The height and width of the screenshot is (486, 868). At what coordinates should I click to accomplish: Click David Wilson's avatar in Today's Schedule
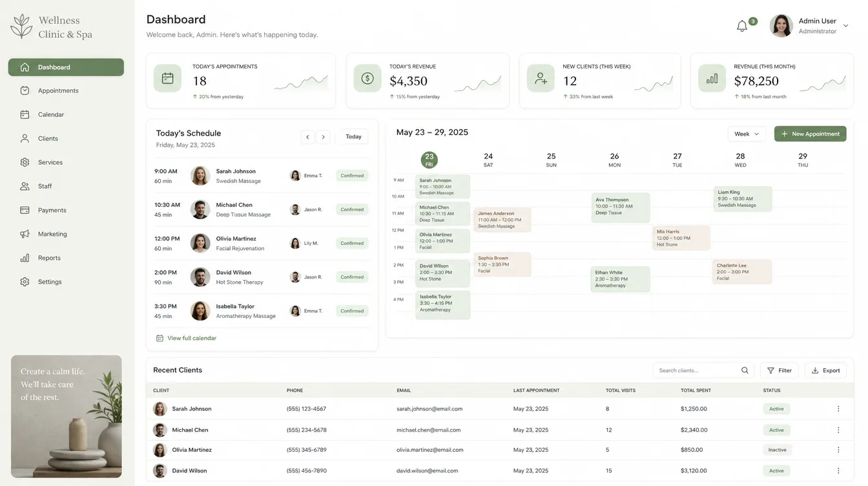200,277
